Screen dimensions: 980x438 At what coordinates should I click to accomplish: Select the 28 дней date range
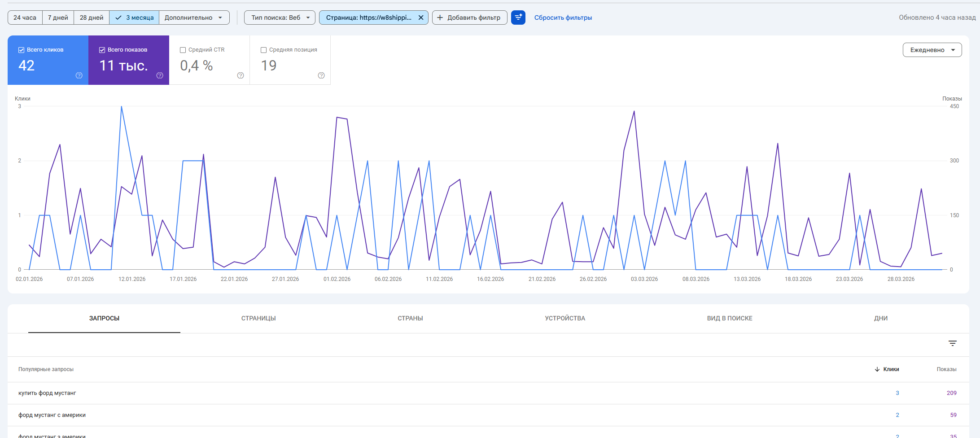[x=92, y=18]
